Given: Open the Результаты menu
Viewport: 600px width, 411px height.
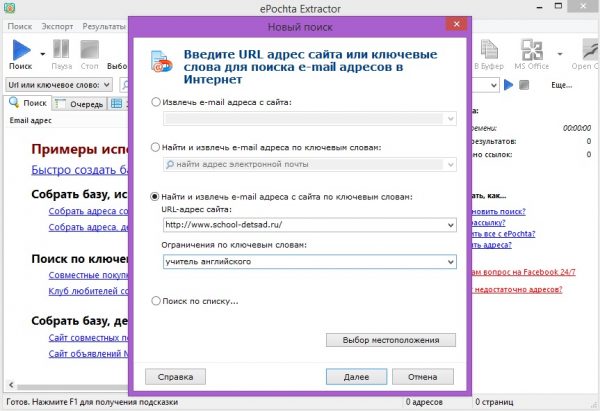Looking at the screenshot, I should click(x=104, y=26).
